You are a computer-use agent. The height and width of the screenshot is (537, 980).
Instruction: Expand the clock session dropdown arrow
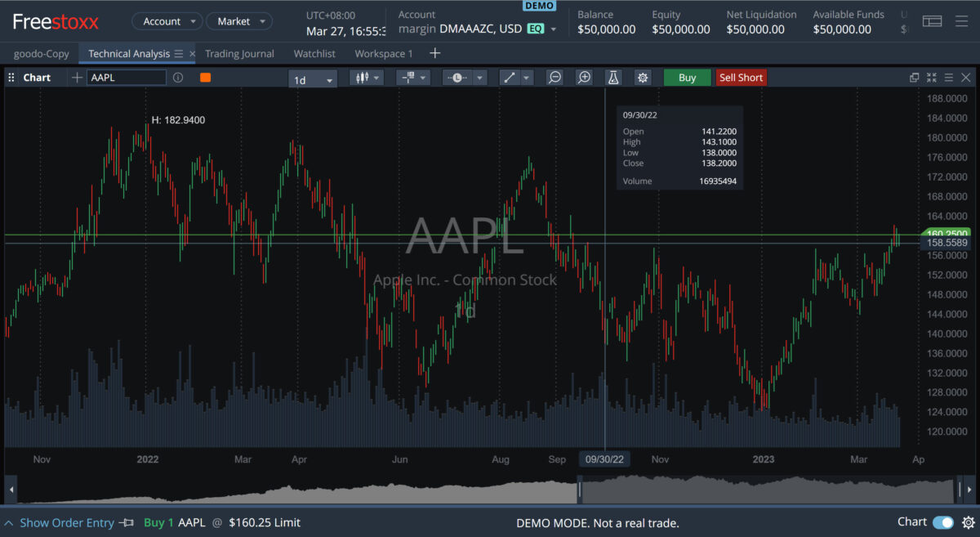click(x=479, y=78)
